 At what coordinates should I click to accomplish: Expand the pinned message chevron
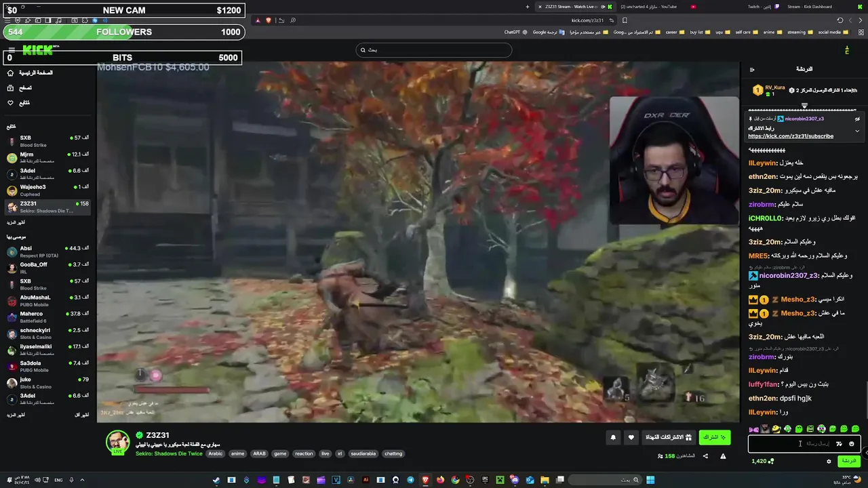pos(857,130)
